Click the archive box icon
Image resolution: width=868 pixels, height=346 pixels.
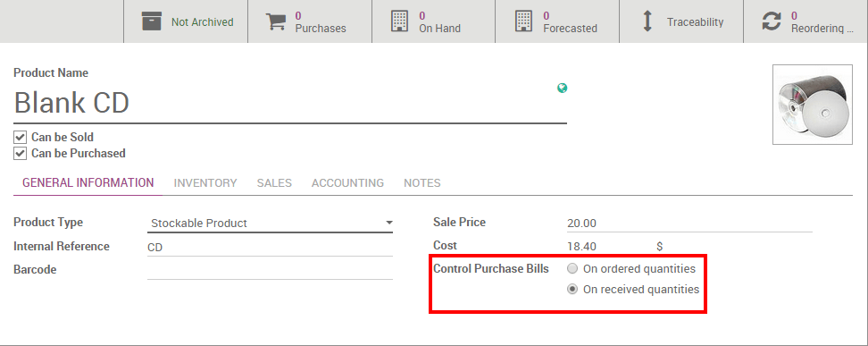[x=152, y=21]
